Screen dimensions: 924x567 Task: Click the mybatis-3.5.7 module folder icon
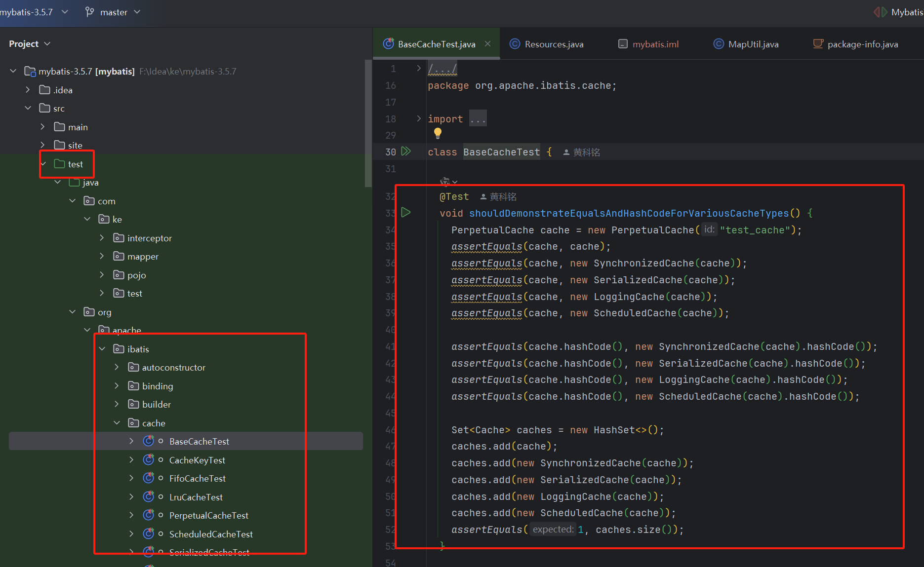[x=30, y=72]
